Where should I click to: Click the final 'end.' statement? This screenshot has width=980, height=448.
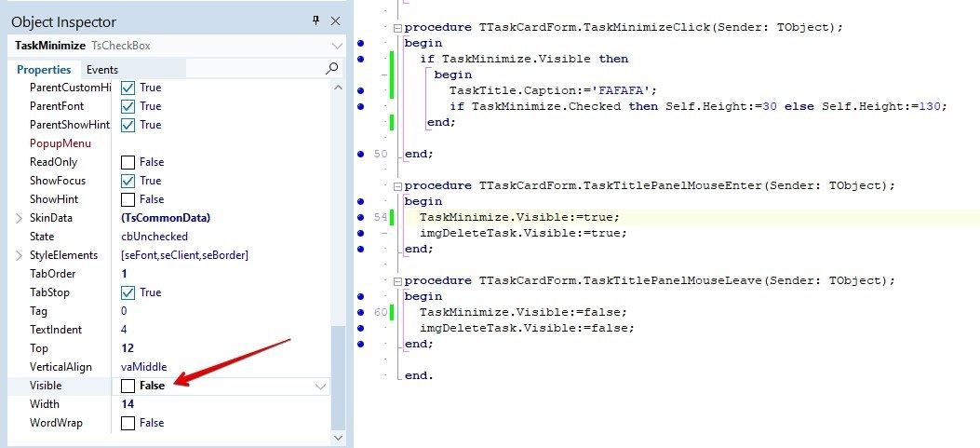[x=419, y=375]
